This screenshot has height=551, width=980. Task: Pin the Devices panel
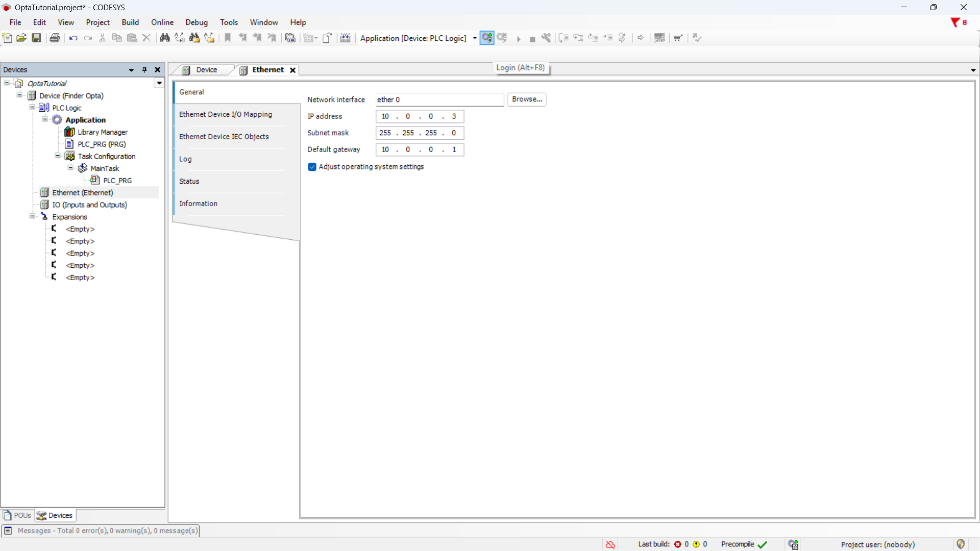(144, 70)
